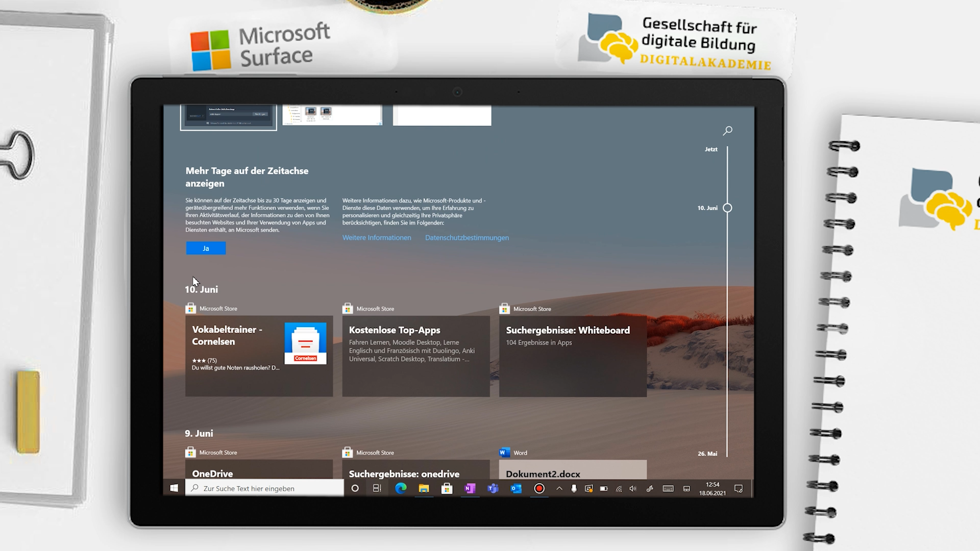Focus the taskbar search box
This screenshot has width=980, height=551.
coord(264,488)
